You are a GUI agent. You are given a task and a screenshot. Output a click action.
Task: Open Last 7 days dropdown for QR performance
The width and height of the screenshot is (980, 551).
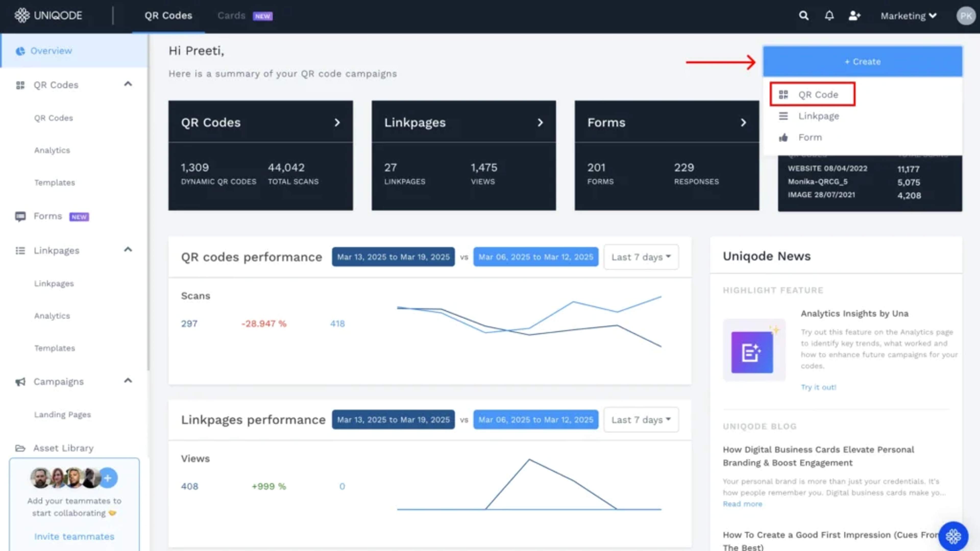[641, 257]
